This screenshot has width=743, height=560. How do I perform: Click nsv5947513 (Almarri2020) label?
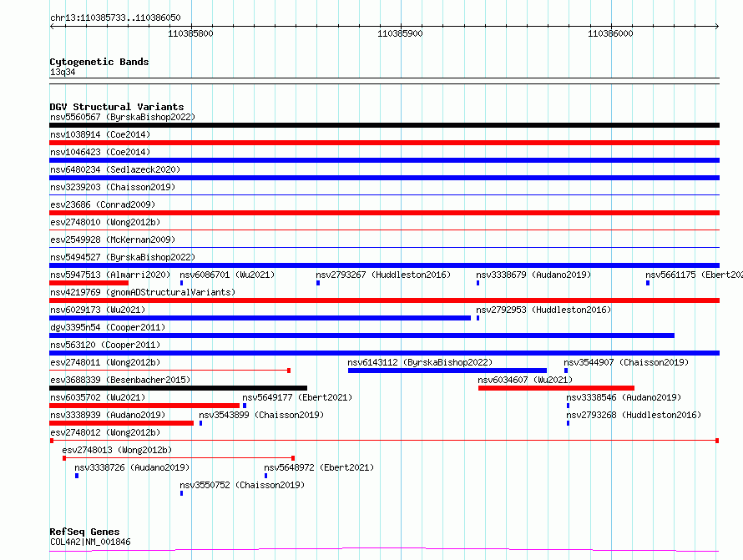click(110, 275)
